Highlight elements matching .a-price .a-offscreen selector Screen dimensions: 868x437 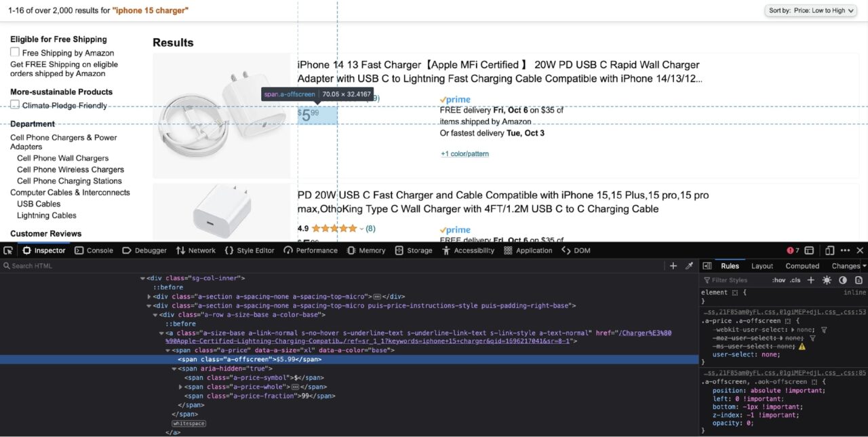tap(787, 321)
